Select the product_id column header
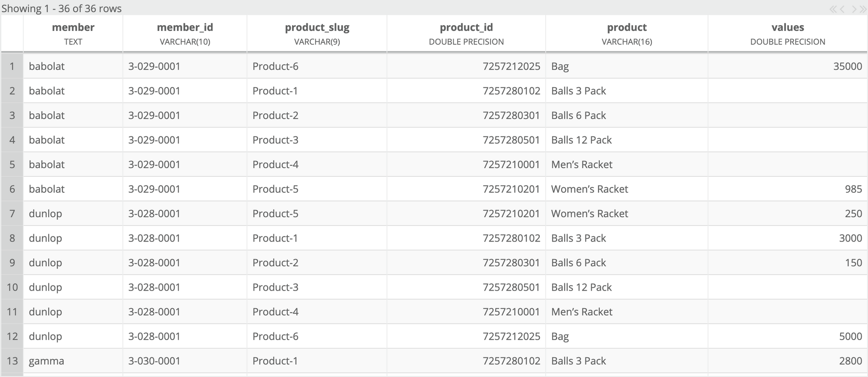Viewport: 868px width, 377px height. (466, 34)
